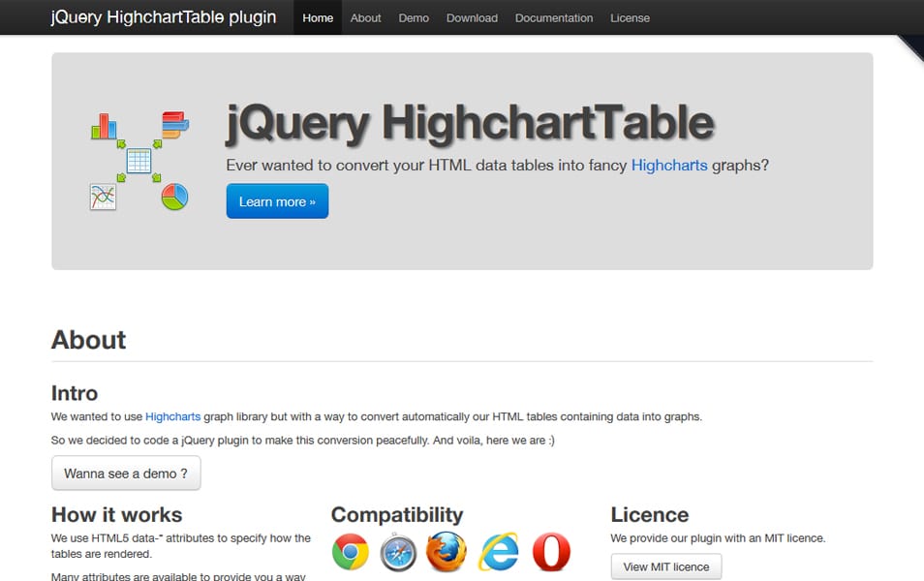Go to the Demo nav item

(x=414, y=17)
